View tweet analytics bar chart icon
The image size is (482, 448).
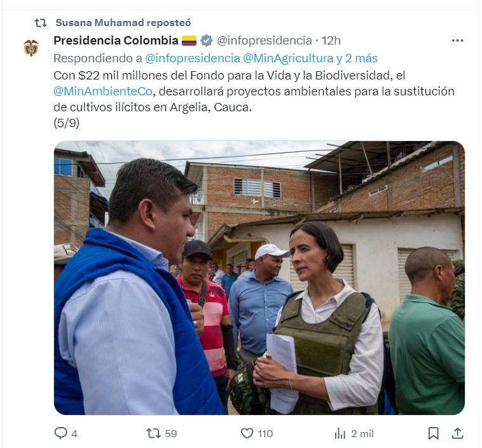340,433
